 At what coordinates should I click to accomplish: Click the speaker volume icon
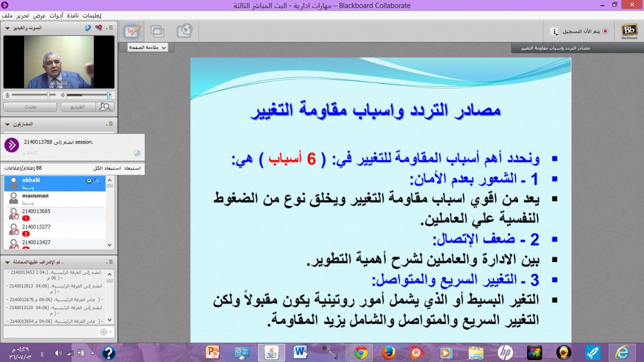[62, 95]
